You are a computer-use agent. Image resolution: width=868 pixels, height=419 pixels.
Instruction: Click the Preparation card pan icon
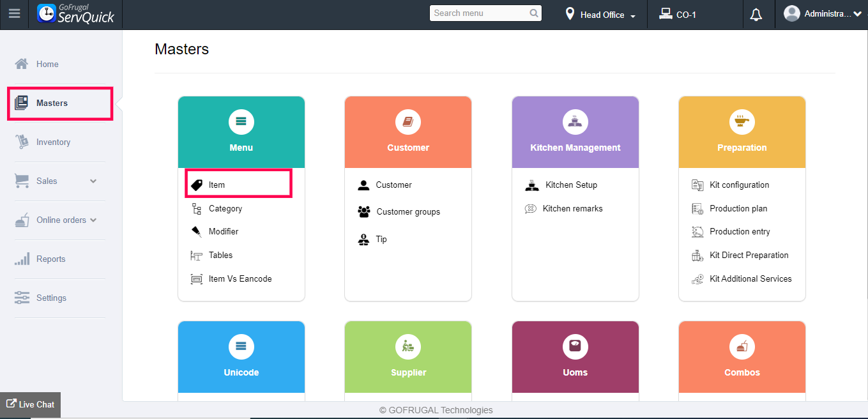point(742,121)
